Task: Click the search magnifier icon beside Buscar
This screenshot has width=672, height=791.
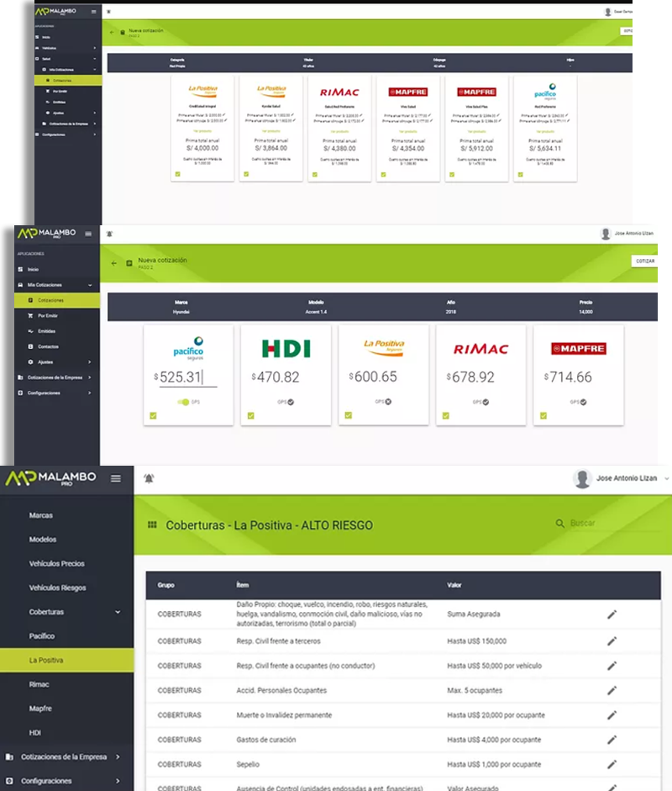Action: pos(560,524)
